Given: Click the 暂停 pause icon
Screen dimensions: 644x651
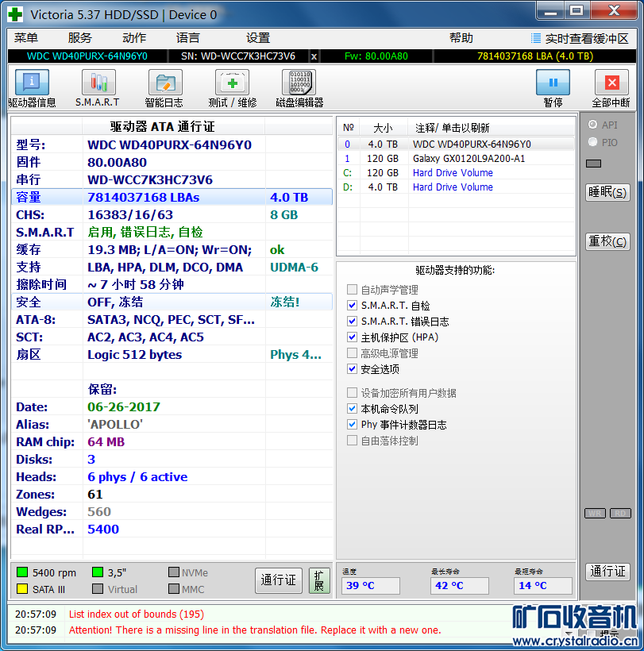Looking at the screenshot, I should (553, 83).
